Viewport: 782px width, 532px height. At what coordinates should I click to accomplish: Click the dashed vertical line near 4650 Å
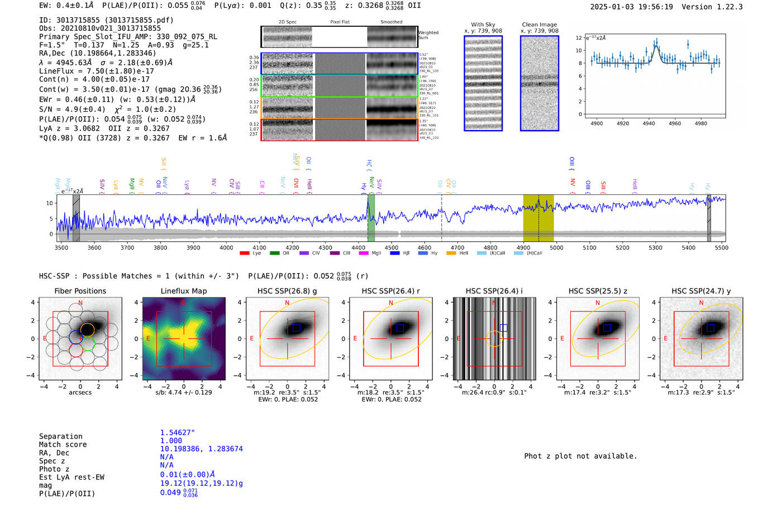coord(441,218)
